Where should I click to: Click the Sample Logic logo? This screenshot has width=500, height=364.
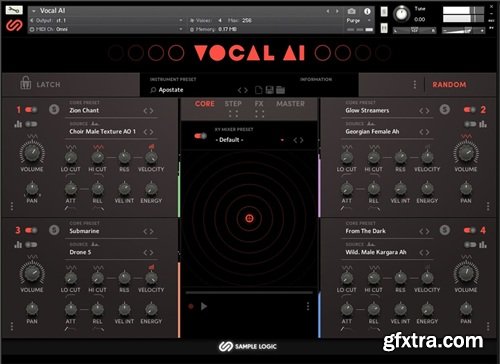[x=248, y=347]
